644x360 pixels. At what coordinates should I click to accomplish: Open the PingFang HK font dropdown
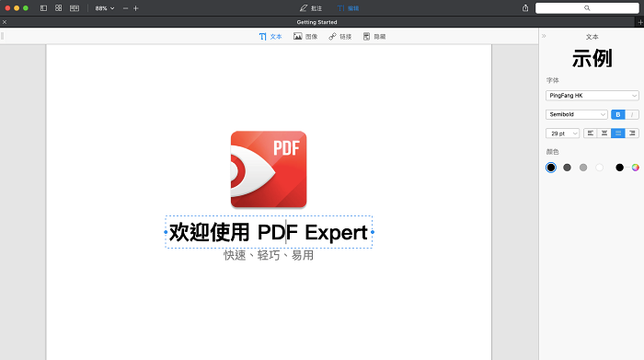[x=592, y=96]
